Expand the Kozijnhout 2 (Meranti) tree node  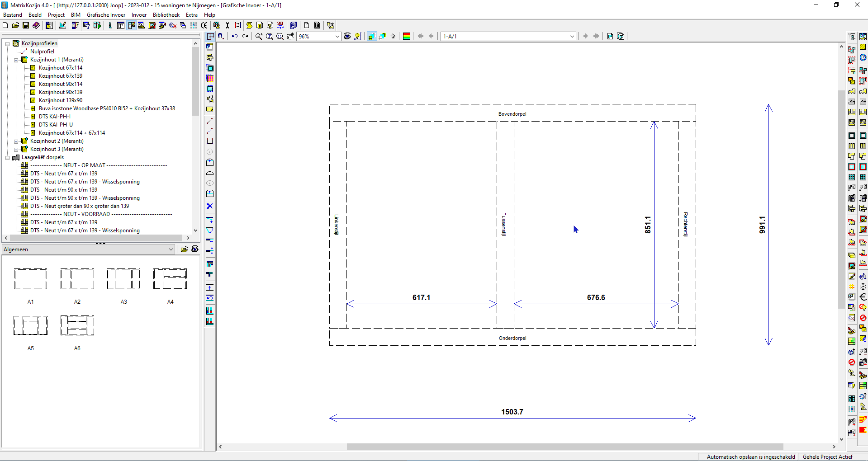pyautogui.click(x=16, y=141)
